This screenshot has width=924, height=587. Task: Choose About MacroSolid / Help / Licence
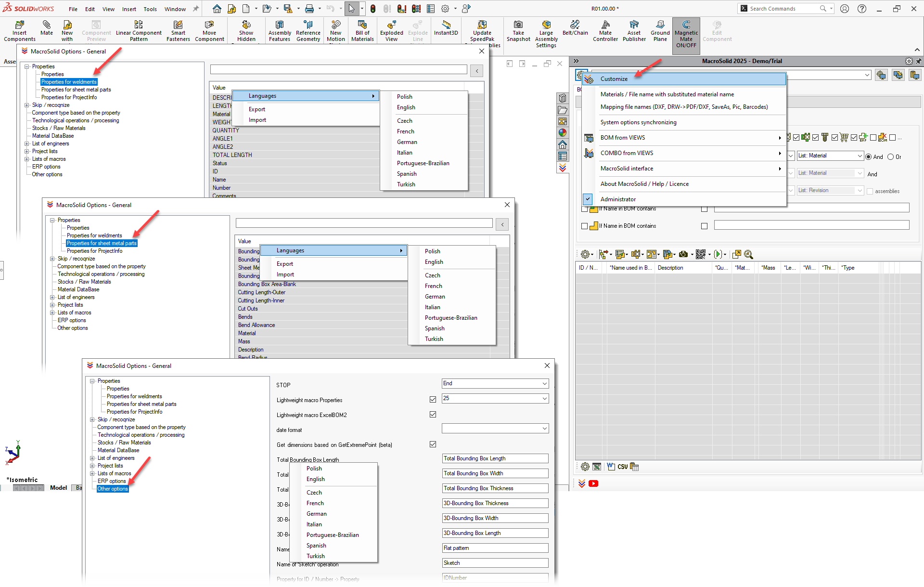point(684,184)
